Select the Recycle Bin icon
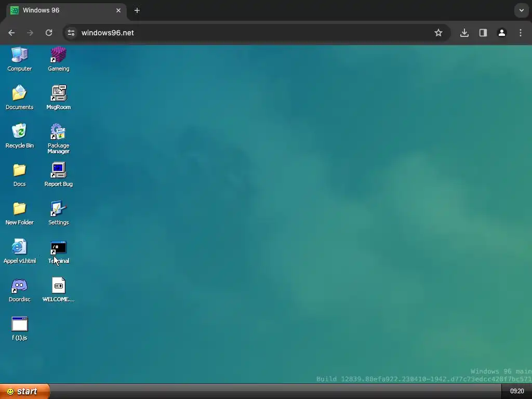The image size is (532, 399). click(x=19, y=136)
